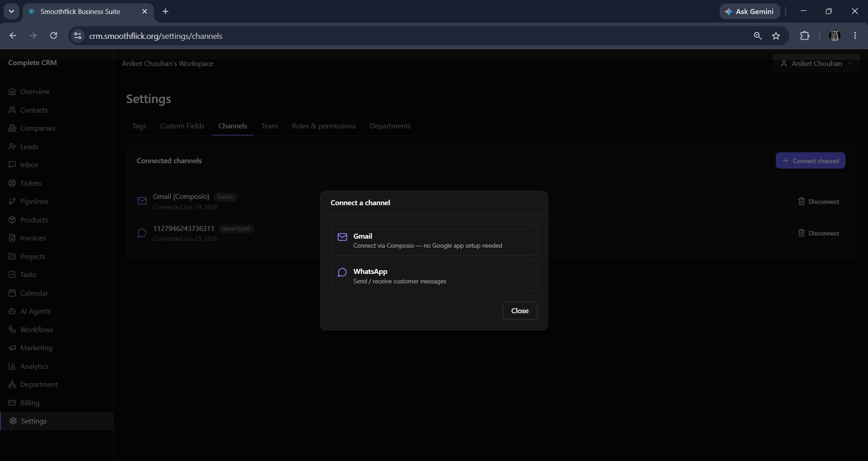Image resolution: width=868 pixels, height=461 pixels.
Task: Open Invoices document icon
Action: click(12, 238)
